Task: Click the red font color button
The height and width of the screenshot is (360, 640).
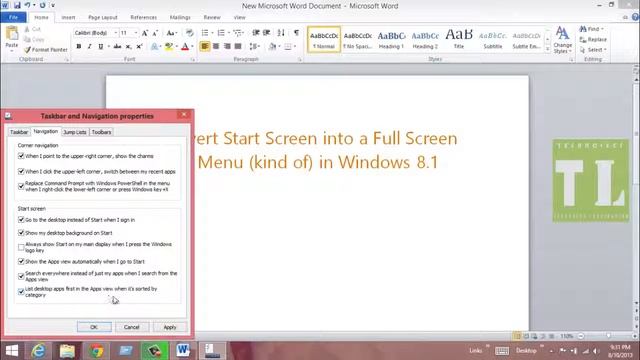Action: [x=185, y=47]
